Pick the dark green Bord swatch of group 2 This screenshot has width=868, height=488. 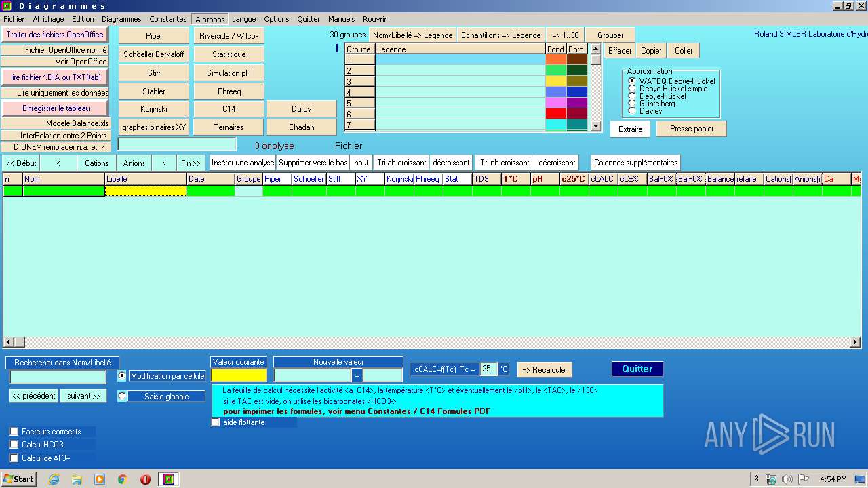point(577,70)
